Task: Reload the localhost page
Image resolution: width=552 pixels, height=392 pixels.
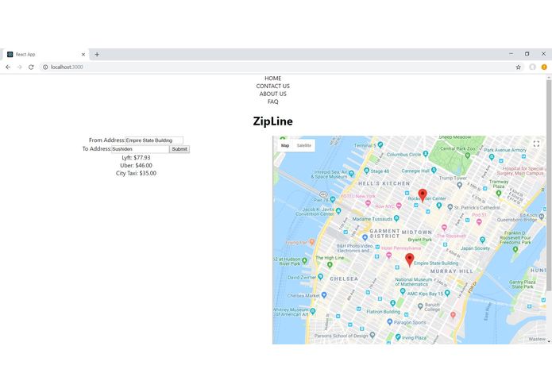Action: [31, 67]
